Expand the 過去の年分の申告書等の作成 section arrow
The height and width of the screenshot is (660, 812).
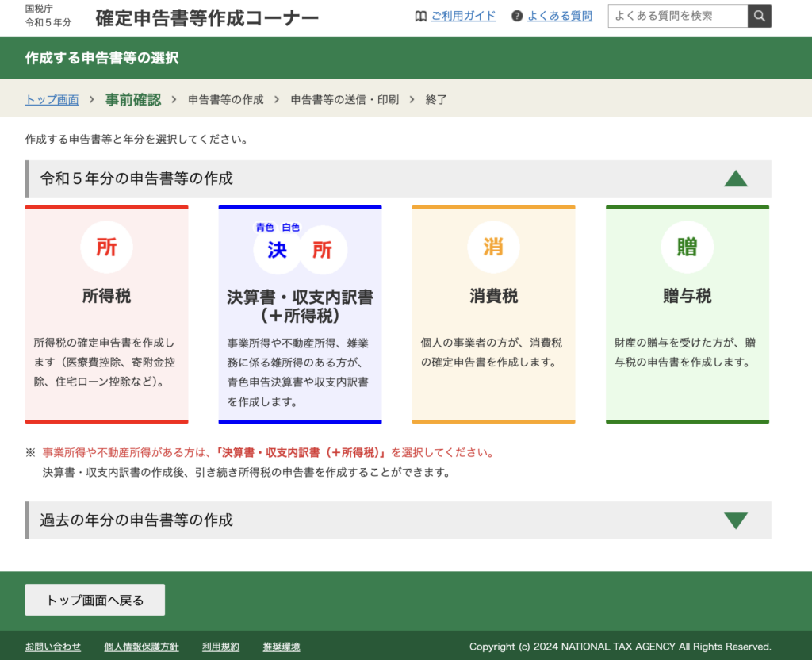735,520
